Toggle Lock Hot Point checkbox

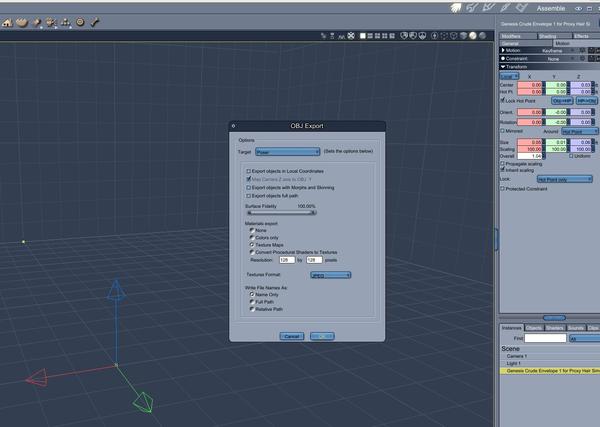click(x=503, y=101)
